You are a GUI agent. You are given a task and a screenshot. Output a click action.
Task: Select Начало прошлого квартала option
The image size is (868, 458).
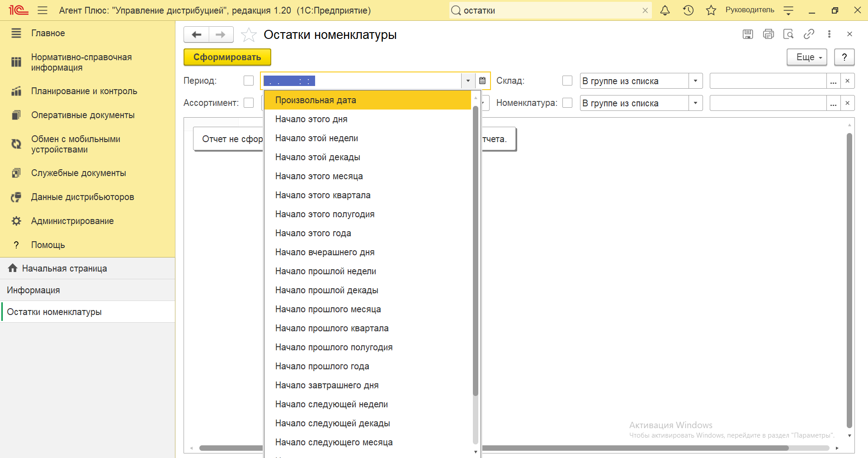[x=368, y=328]
